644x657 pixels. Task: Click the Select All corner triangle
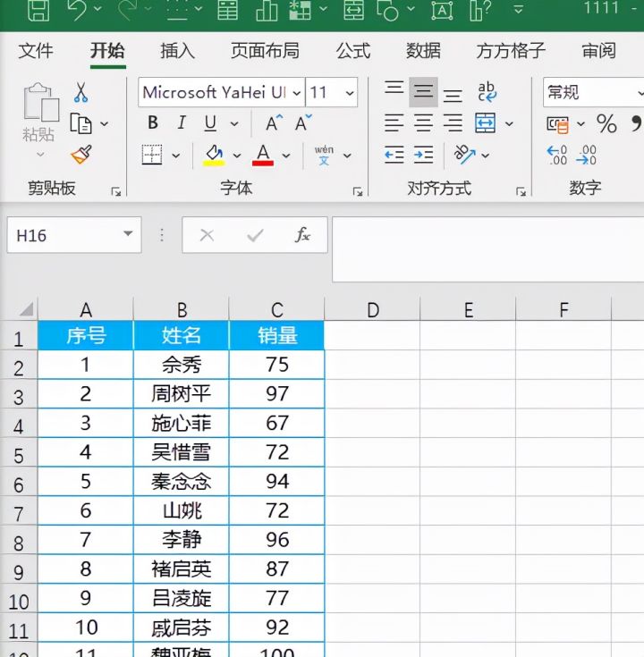[x=26, y=309]
